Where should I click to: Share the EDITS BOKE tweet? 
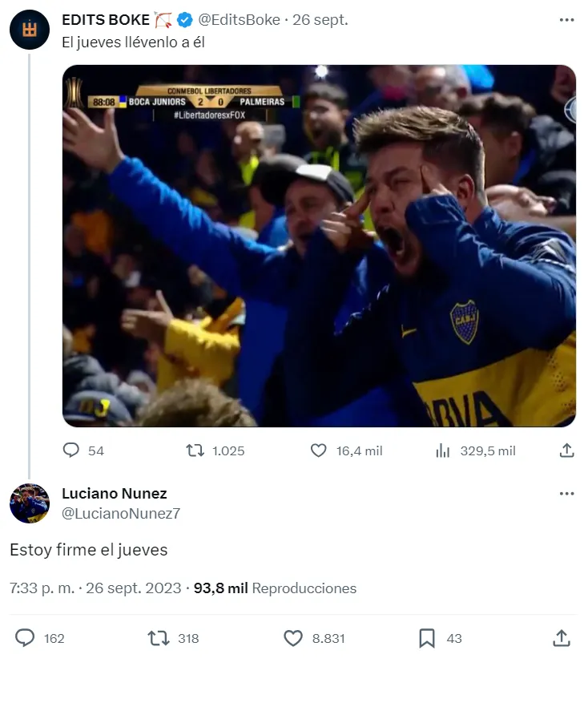coord(566,450)
